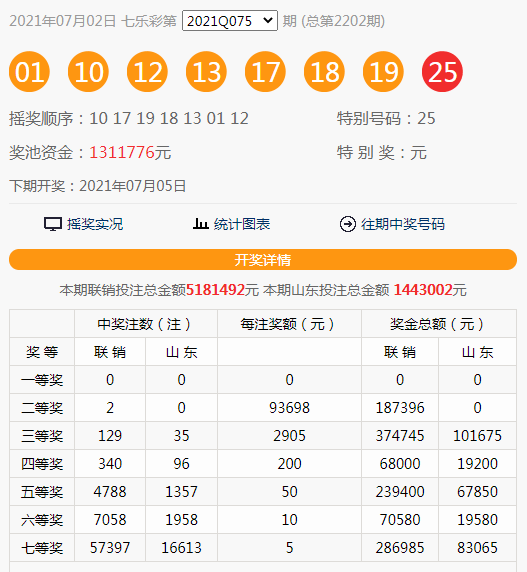Click the 总第2202期 text
This screenshot has height=572, width=527.
click(x=343, y=21)
